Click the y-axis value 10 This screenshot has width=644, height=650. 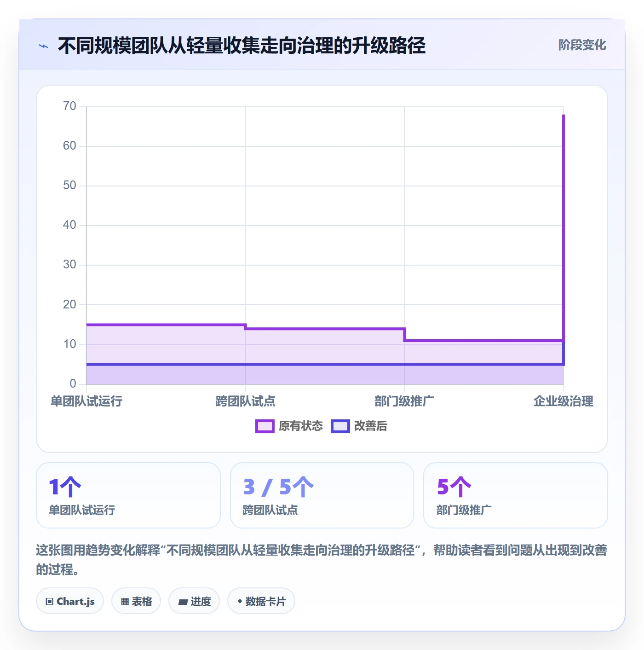click(x=69, y=344)
